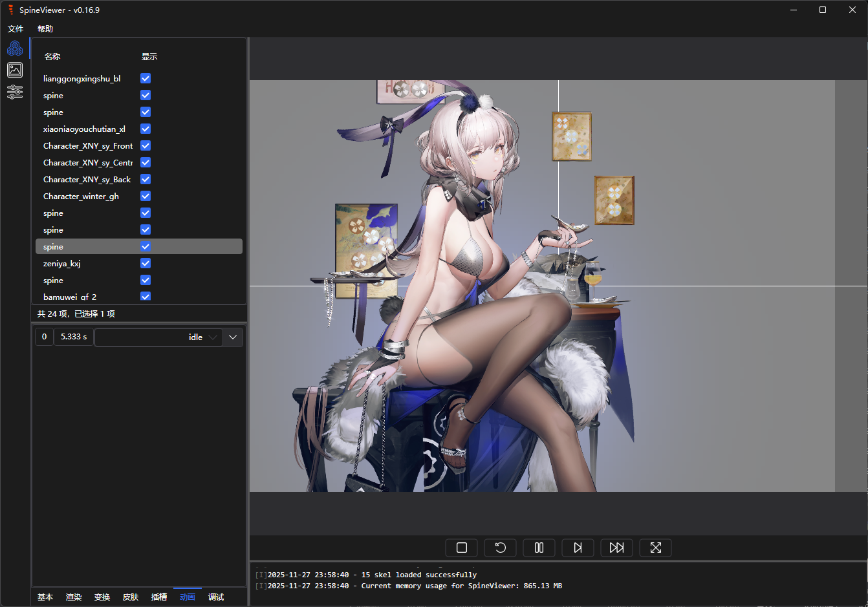
Task: Open the 调试 tab
Action: [216, 597]
